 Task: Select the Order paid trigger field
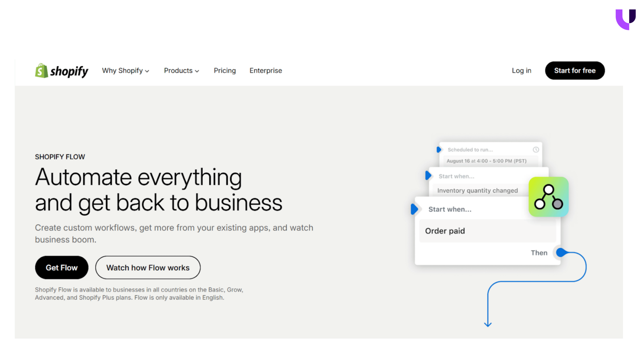click(x=487, y=231)
